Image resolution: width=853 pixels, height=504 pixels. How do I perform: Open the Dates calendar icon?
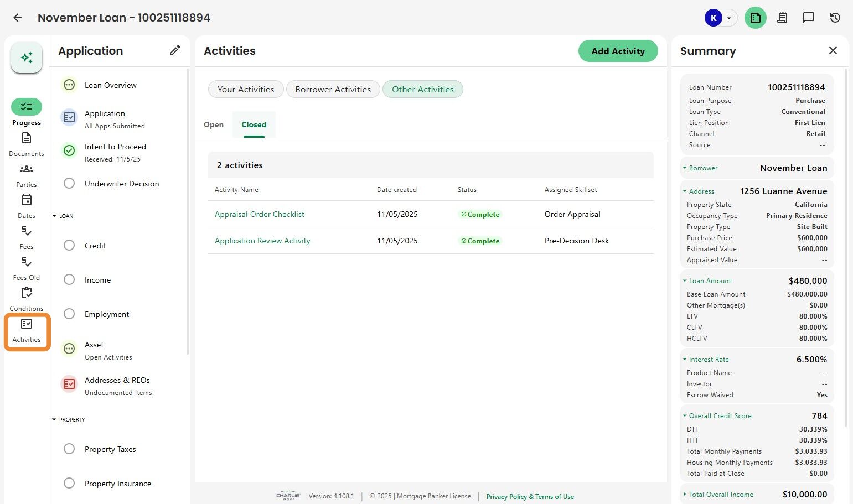[27, 200]
